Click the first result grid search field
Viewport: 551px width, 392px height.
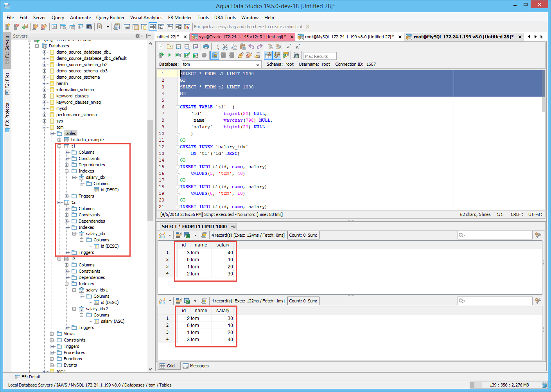tap(495, 235)
